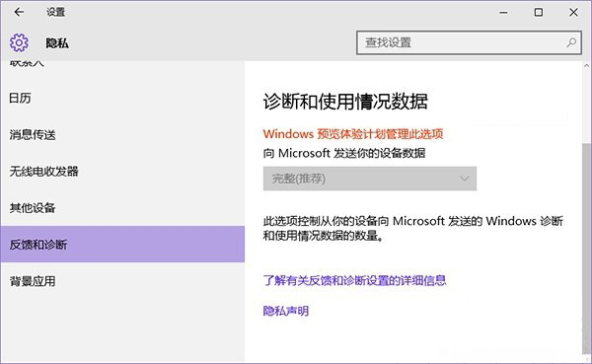Open 背景应用 in the sidebar
Viewport: 592px width, 364px height.
122,281
